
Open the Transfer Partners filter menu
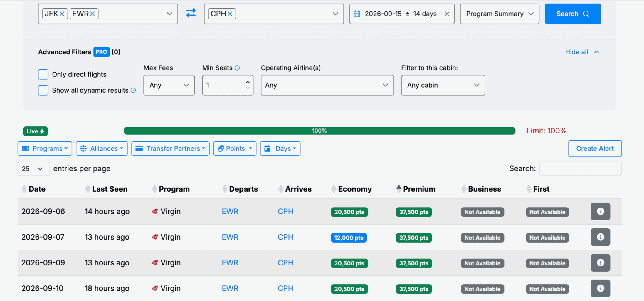pos(170,148)
